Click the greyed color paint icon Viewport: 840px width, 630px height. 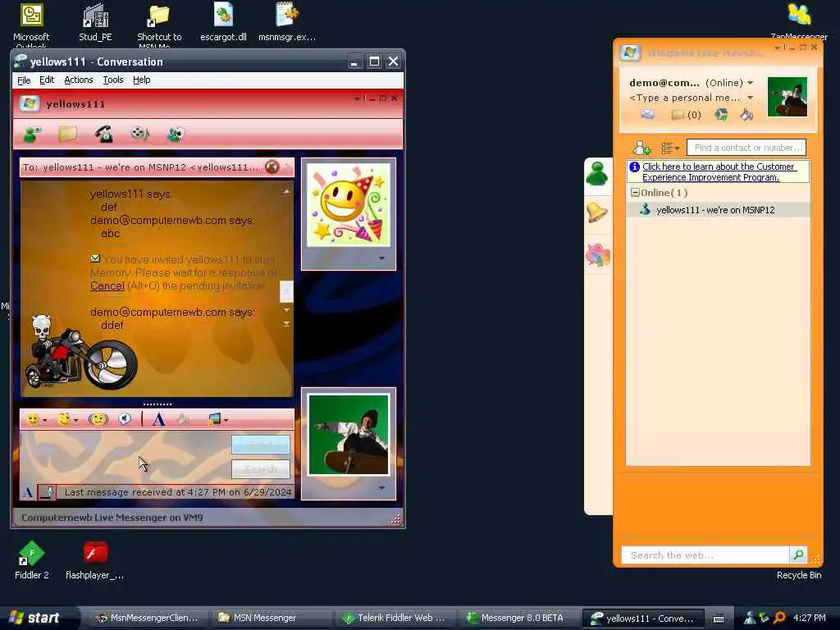pos(183,419)
